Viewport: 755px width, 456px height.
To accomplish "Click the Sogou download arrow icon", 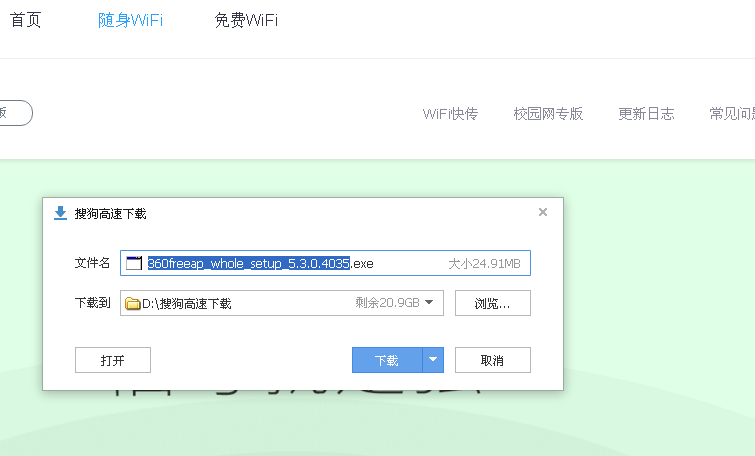I will tap(60, 213).
